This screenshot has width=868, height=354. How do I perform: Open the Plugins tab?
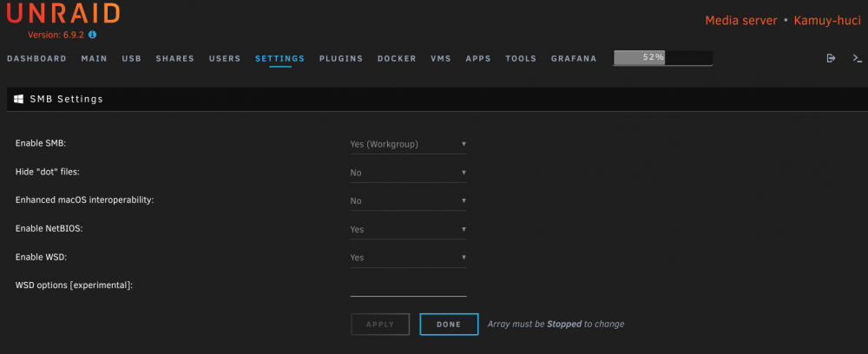click(341, 59)
